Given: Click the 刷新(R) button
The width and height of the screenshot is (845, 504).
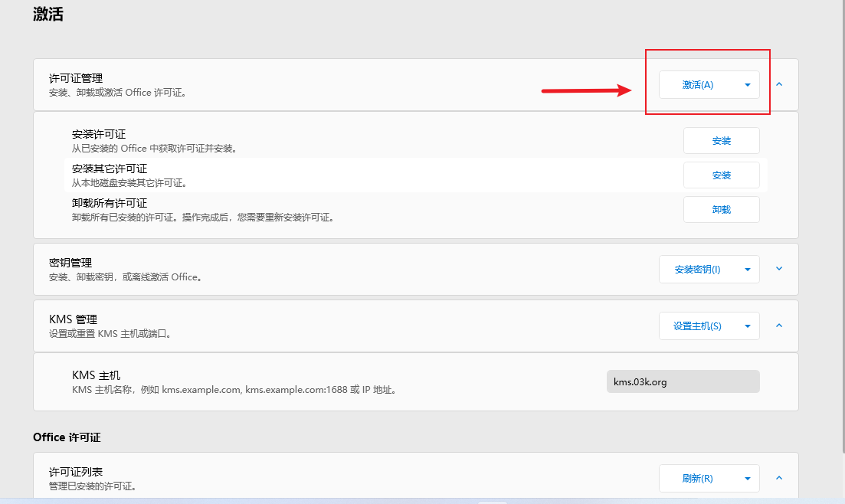Looking at the screenshot, I should (x=697, y=479).
